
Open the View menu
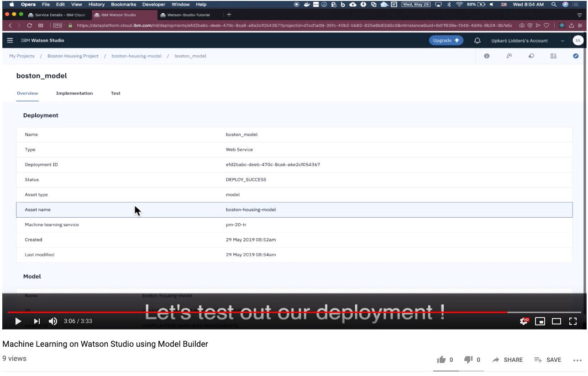tap(77, 4)
